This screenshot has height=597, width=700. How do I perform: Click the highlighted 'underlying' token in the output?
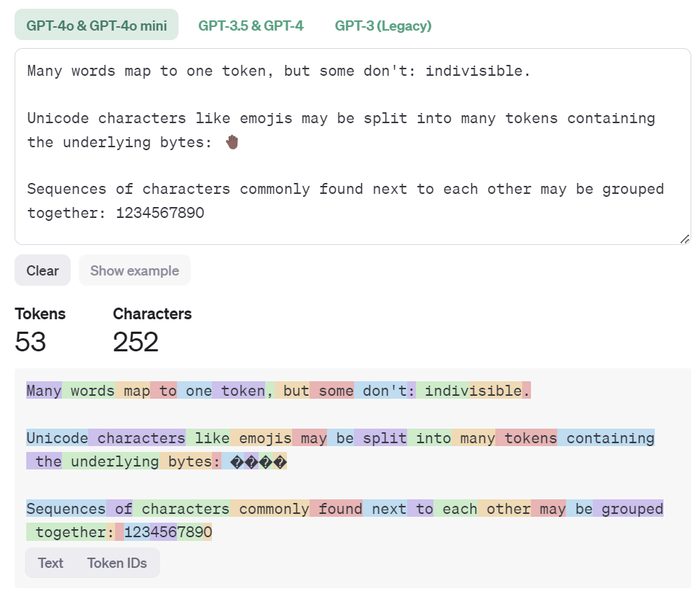point(111,461)
